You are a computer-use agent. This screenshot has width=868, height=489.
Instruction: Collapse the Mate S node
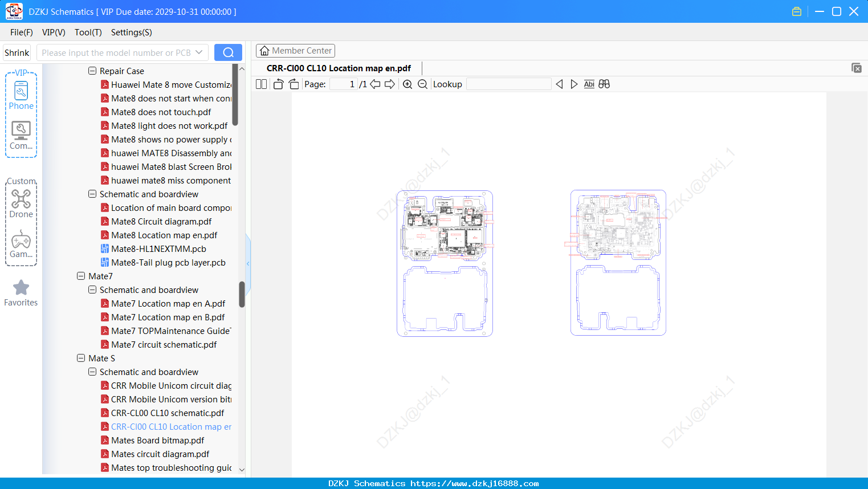pyautogui.click(x=81, y=358)
